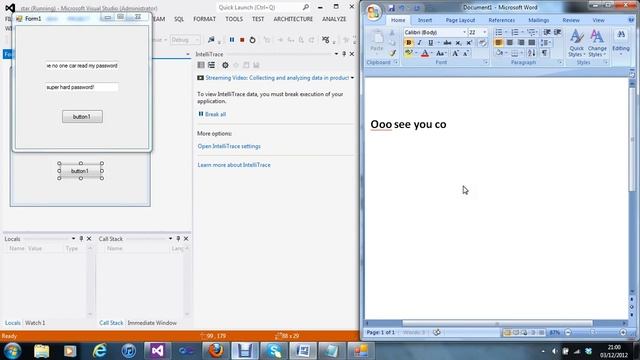This screenshot has width=640, height=360.
Task: Open the TOOLS menu in Visual Studio
Action: (234, 19)
